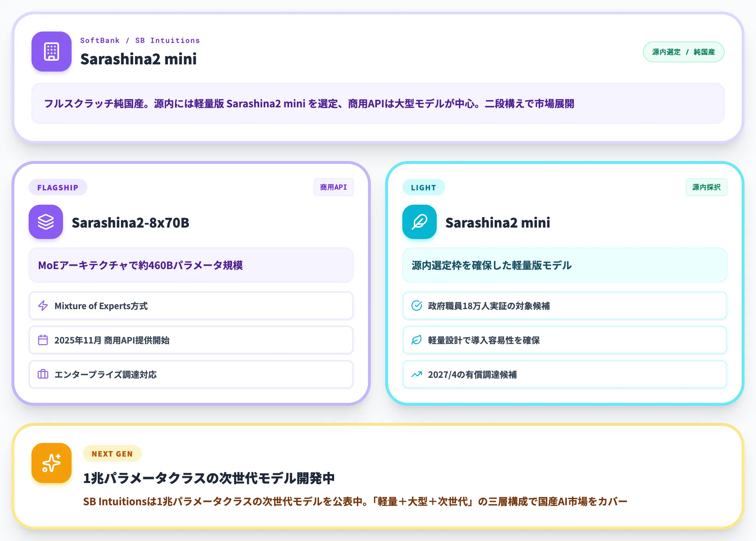Screen dimensions: 756x541
Task: Click the SB Intuitionsは1兆パラメータクラス description line
Action: [x=355, y=501]
